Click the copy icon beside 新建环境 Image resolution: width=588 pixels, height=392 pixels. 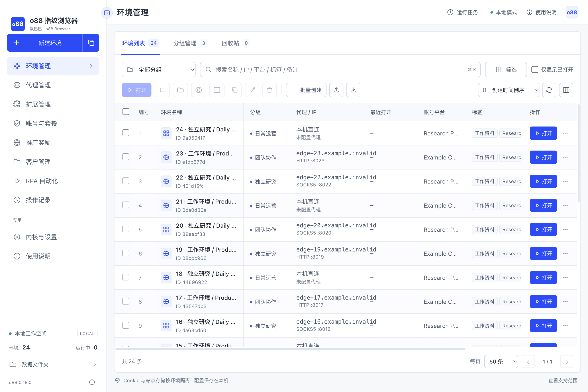[x=91, y=43]
